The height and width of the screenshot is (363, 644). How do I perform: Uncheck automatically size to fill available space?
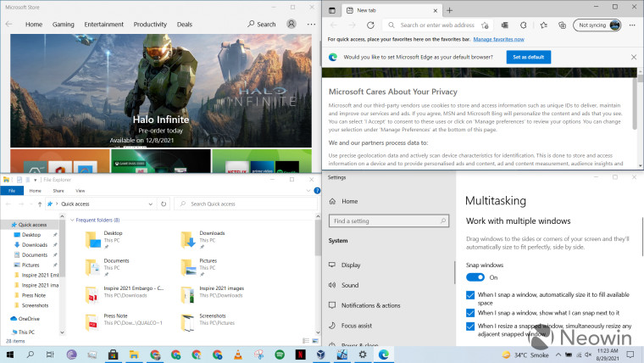(470, 295)
